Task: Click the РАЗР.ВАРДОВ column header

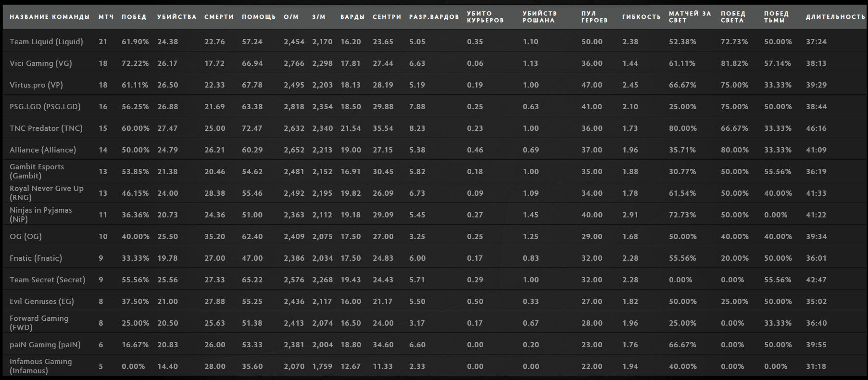Action: [x=434, y=17]
